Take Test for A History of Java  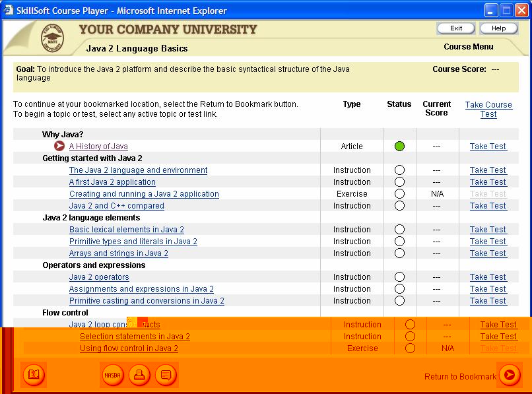pyautogui.click(x=488, y=147)
